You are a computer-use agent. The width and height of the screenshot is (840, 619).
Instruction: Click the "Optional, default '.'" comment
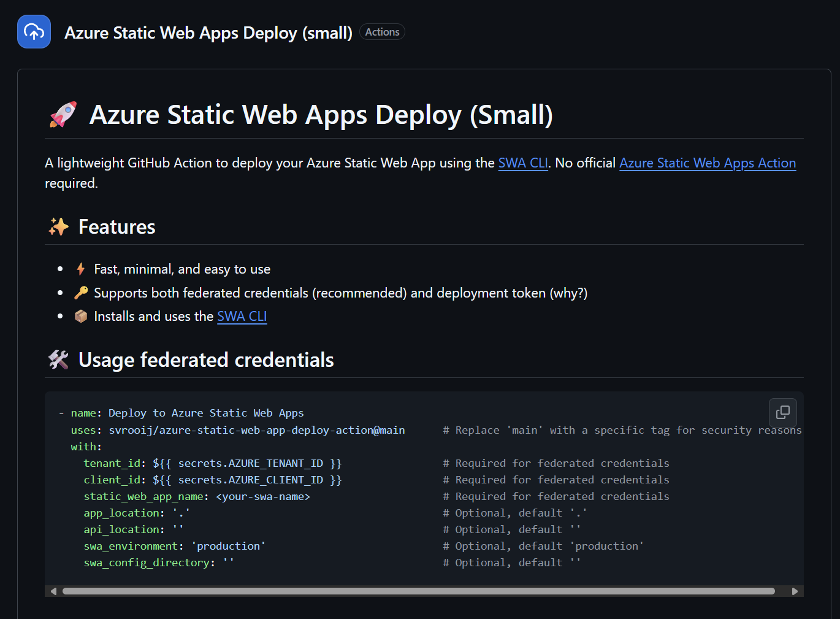click(x=515, y=513)
